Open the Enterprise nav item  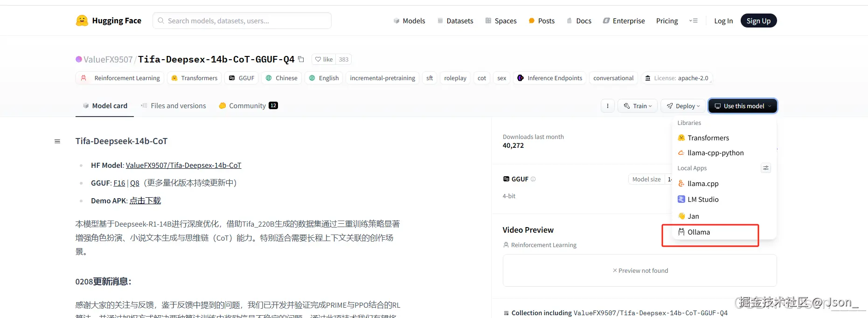[624, 21]
